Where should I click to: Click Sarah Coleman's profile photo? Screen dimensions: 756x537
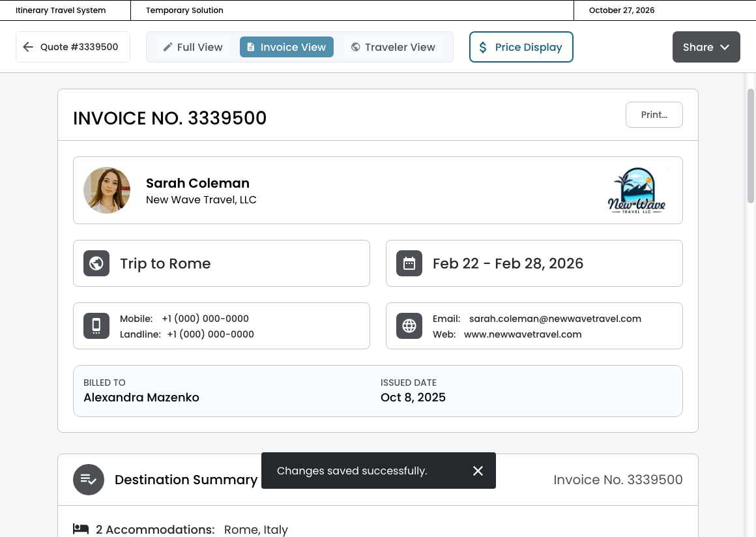click(107, 190)
